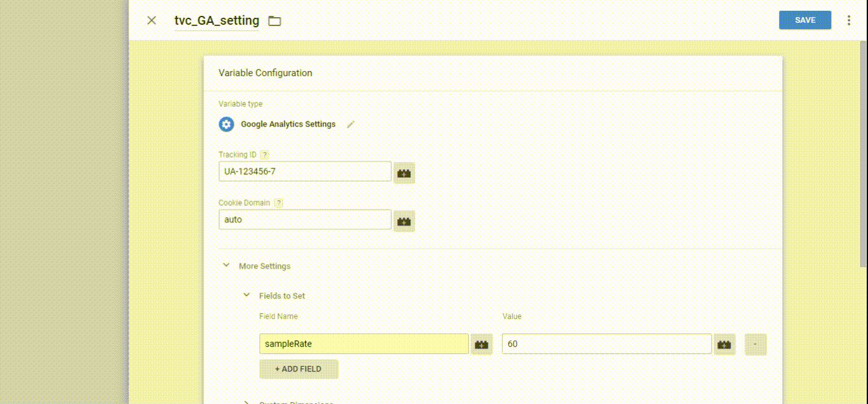Edit the sampleRate field name input
This screenshot has height=404, width=868.
[364, 344]
